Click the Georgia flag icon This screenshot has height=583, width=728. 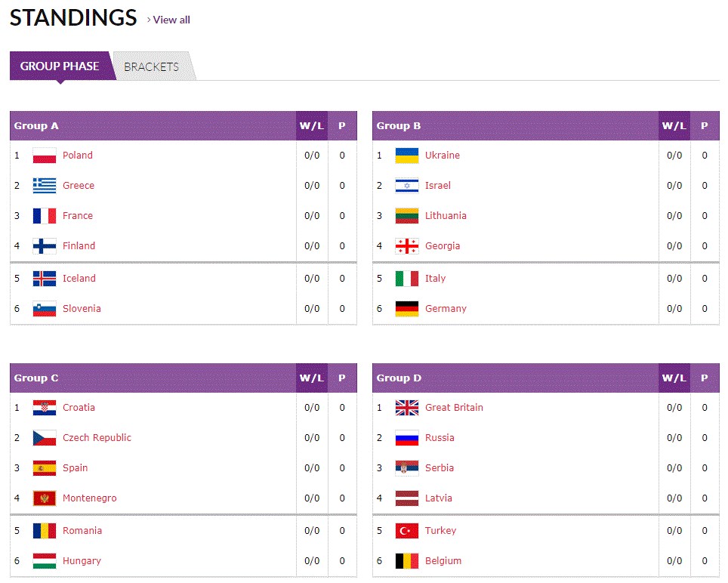click(407, 246)
